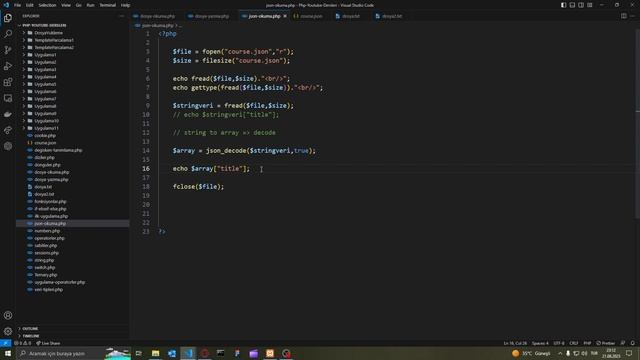Click Prettier status bar item
The image size is (640, 360).
click(x=606, y=343)
